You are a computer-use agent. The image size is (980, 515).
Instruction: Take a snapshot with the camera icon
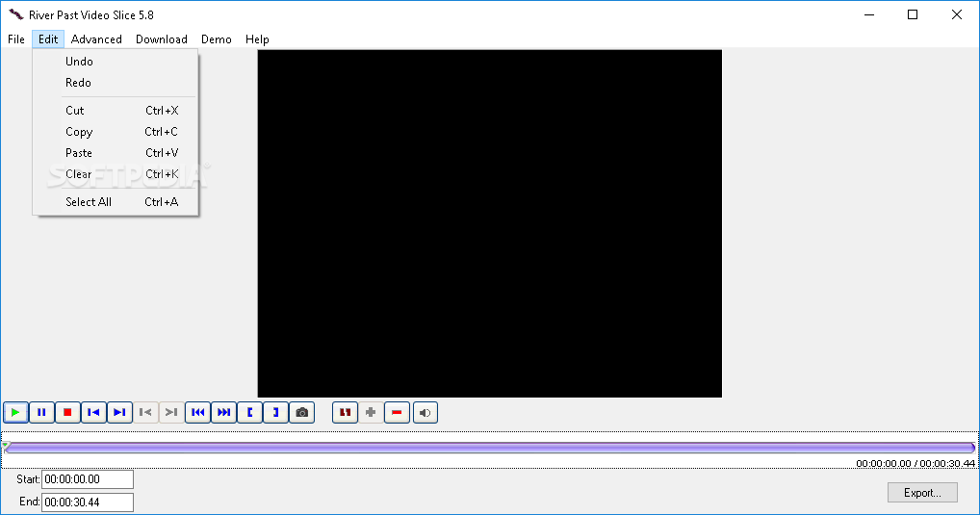[302, 413]
